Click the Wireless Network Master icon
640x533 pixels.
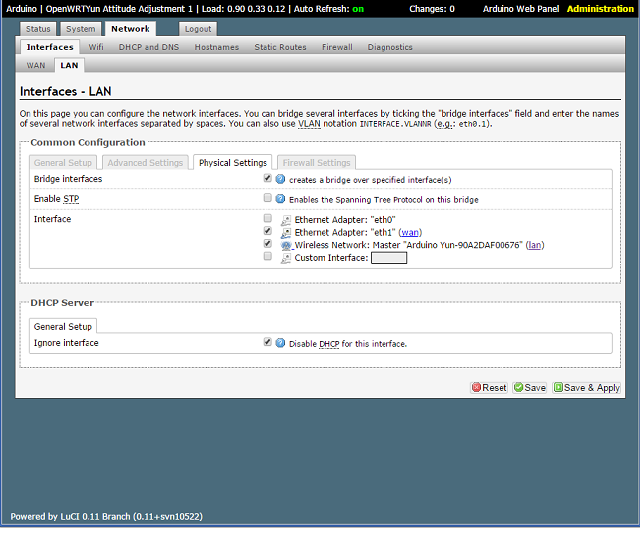pos(286,246)
